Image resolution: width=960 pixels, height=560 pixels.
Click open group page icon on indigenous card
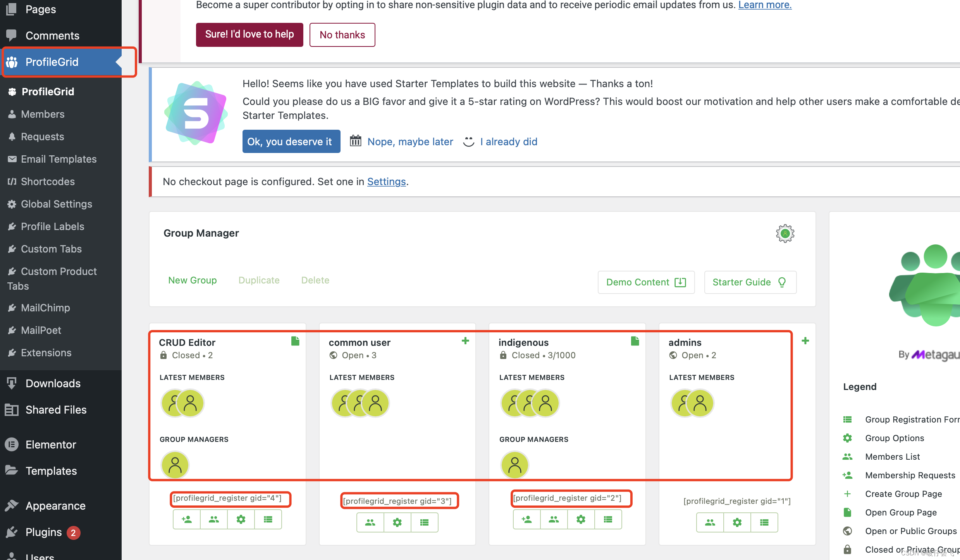tap(635, 341)
